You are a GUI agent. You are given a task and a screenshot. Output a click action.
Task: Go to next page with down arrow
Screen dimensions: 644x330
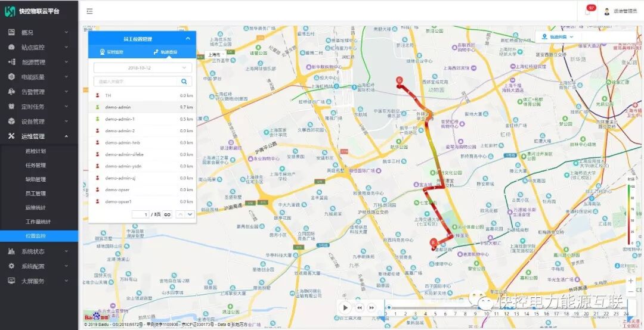[190, 214]
